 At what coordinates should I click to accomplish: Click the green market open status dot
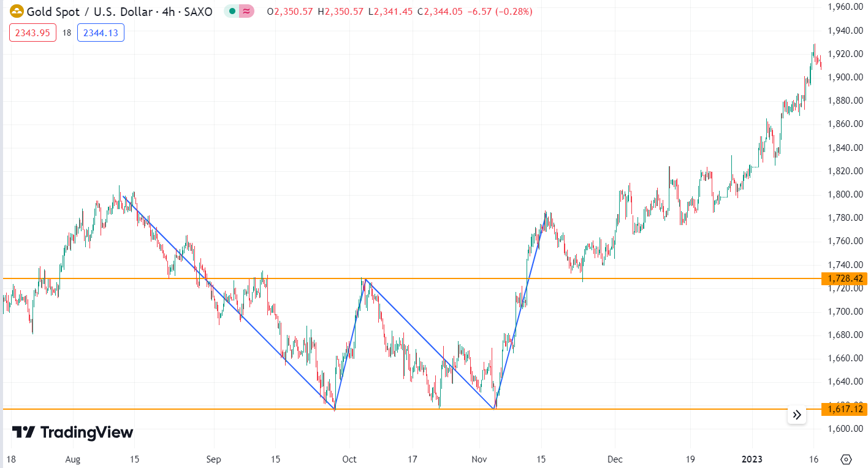point(232,11)
